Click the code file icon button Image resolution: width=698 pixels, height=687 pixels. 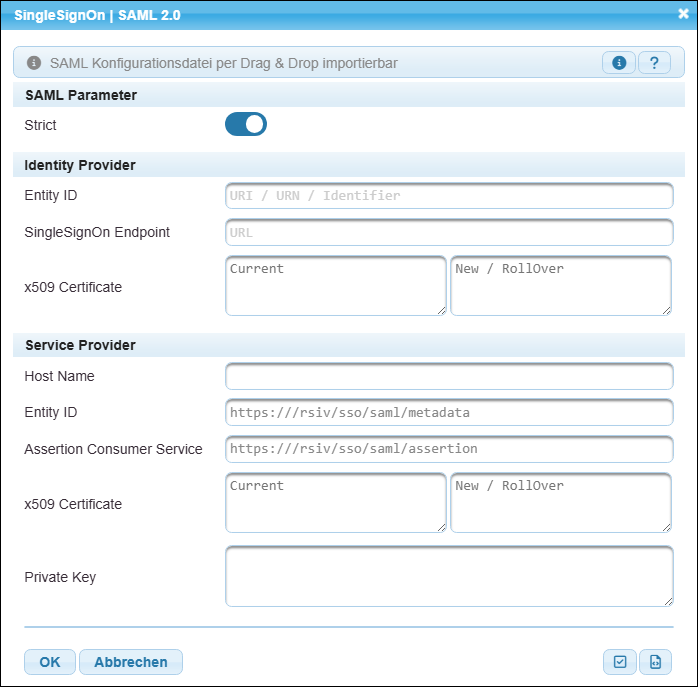tap(655, 662)
